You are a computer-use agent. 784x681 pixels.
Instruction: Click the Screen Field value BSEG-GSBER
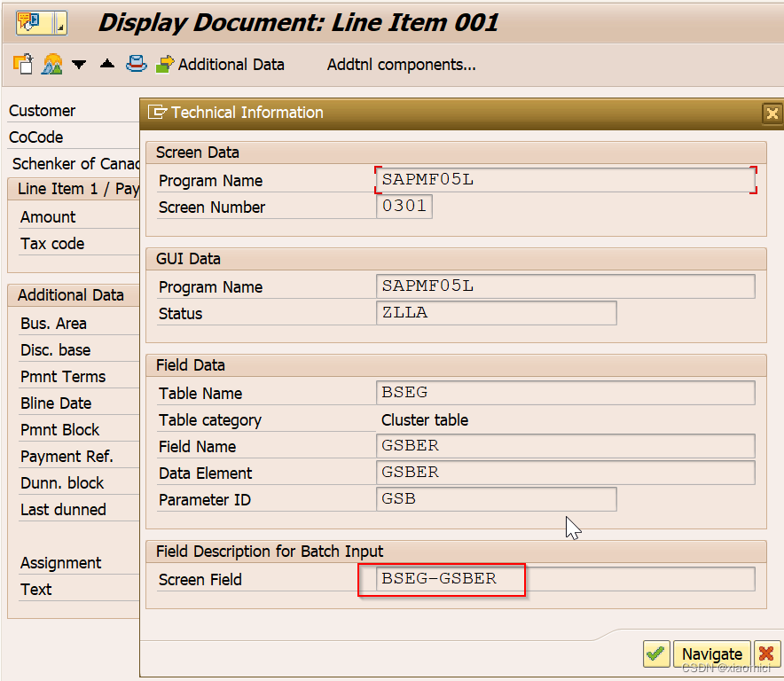pyautogui.click(x=566, y=579)
